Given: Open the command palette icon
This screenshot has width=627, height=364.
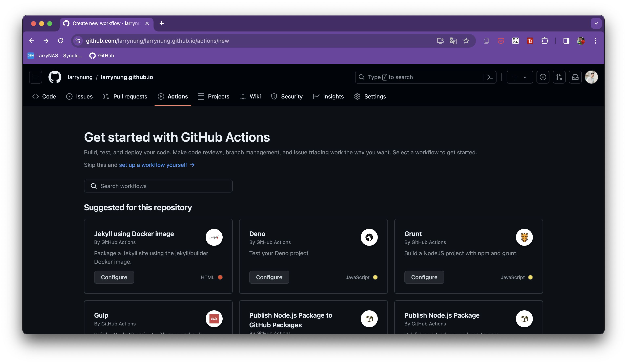Looking at the screenshot, I should point(490,77).
